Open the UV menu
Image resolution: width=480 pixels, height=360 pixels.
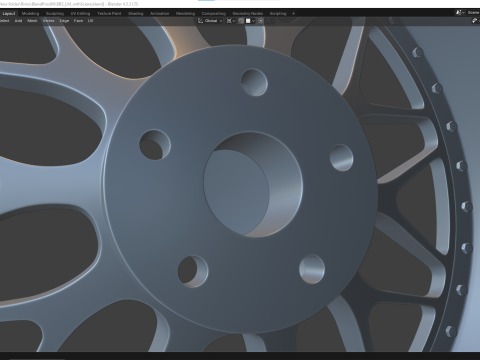tap(90, 21)
